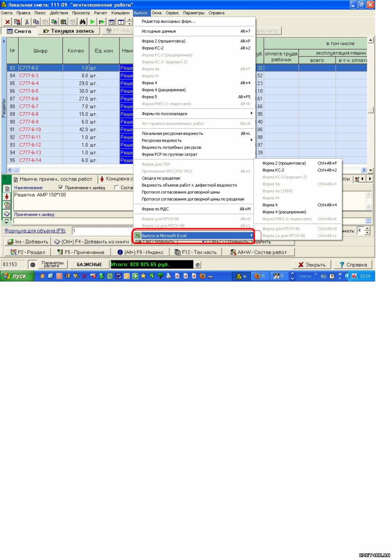Click F2 - Раздел button
The width and height of the screenshot is (392, 559).
[28, 252]
